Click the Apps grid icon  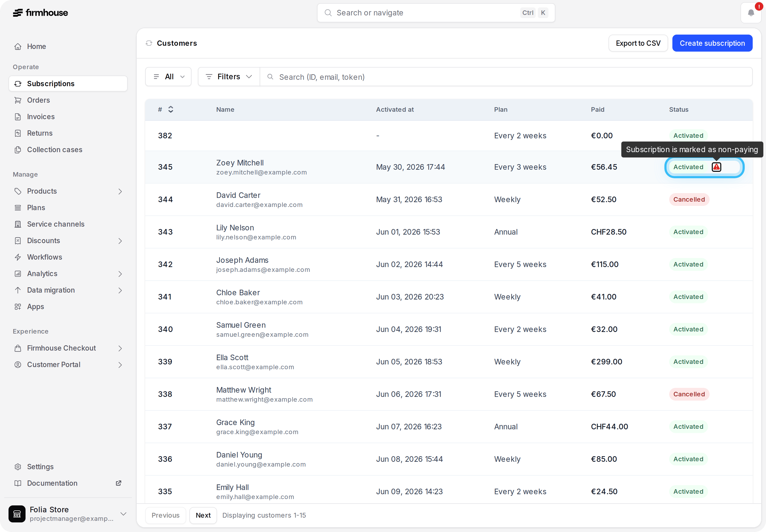click(x=18, y=307)
